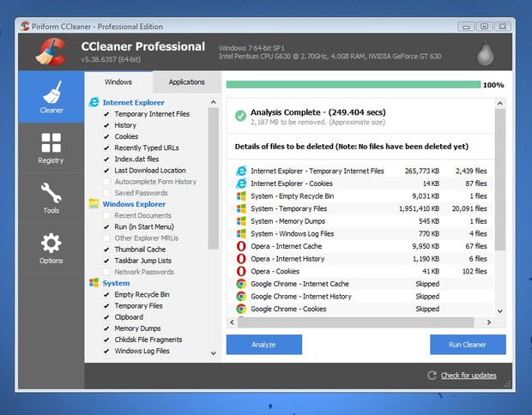The width and height of the screenshot is (532, 415).
Task: Click results pane scroll down arrow
Action: [x=500, y=311]
